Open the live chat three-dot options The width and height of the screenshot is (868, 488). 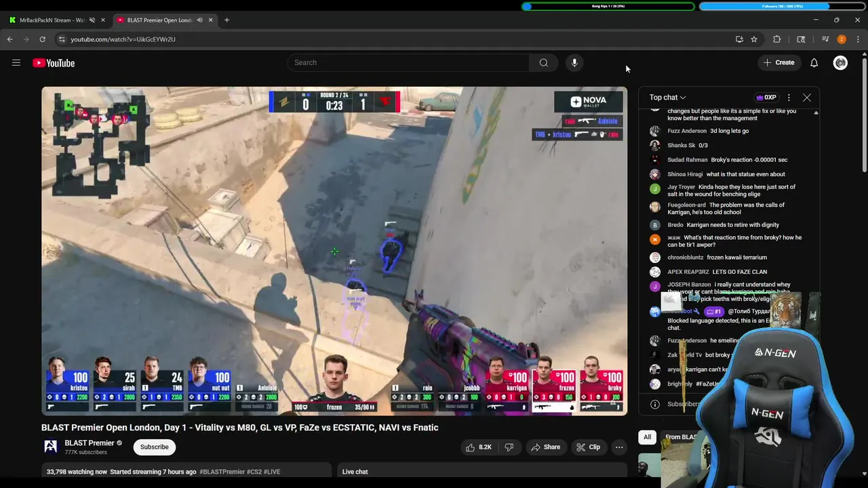[789, 98]
